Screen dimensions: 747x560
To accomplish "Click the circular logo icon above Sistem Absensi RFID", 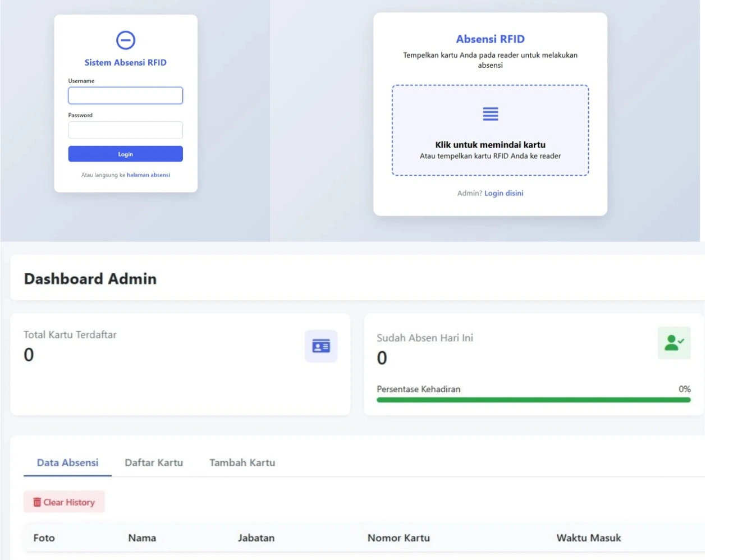I will click(126, 40).
